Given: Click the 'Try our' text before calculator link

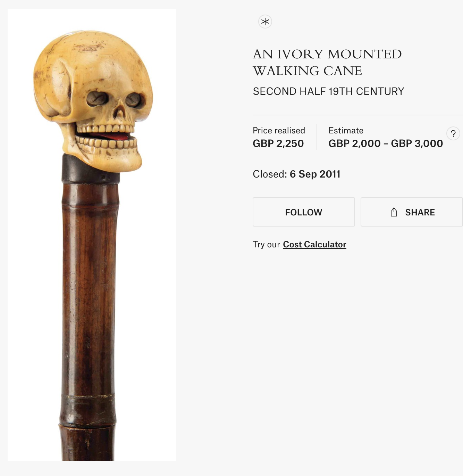Looking at the screenshot, I should pos(266,244).
